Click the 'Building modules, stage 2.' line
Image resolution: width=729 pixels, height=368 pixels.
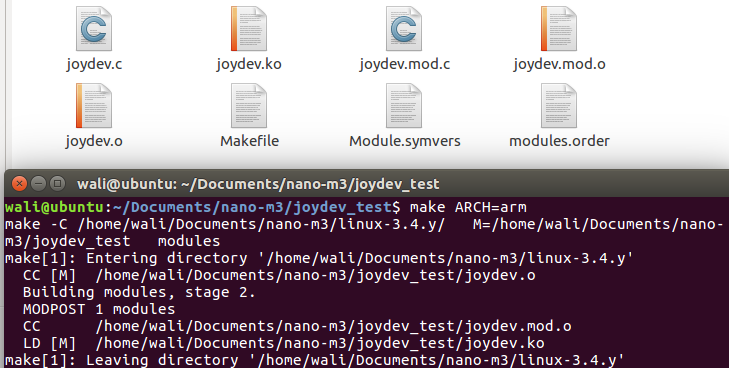click(139, 293)
